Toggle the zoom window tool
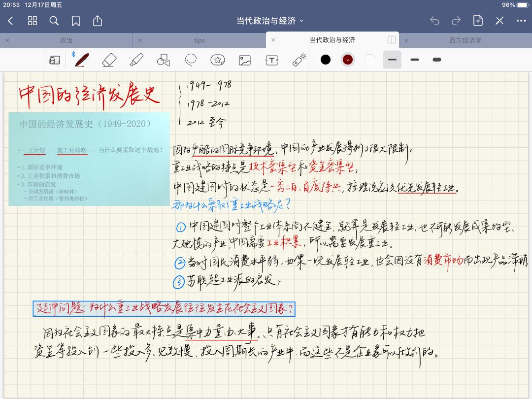This screenshot has height=399, width=532. (54, 60)
